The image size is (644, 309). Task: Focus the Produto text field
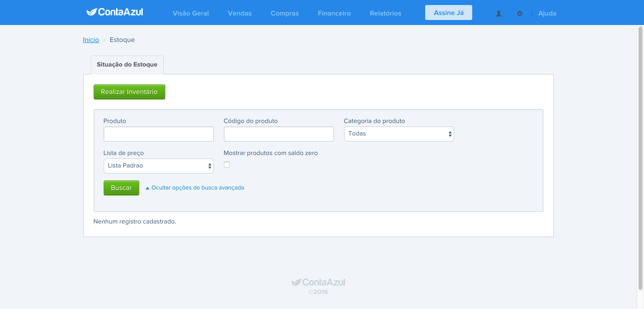[x=159, y=134]
